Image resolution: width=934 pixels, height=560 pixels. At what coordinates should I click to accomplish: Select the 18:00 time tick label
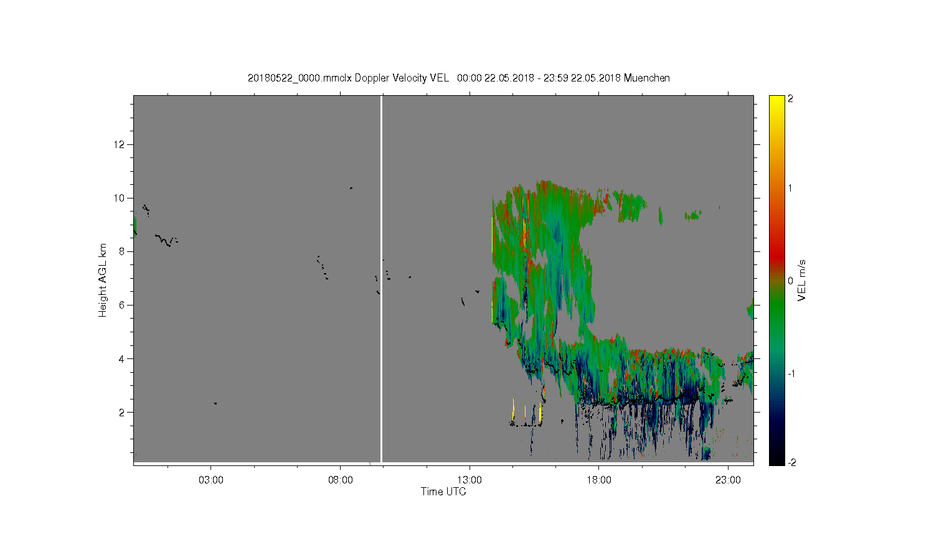pos(599,480)
